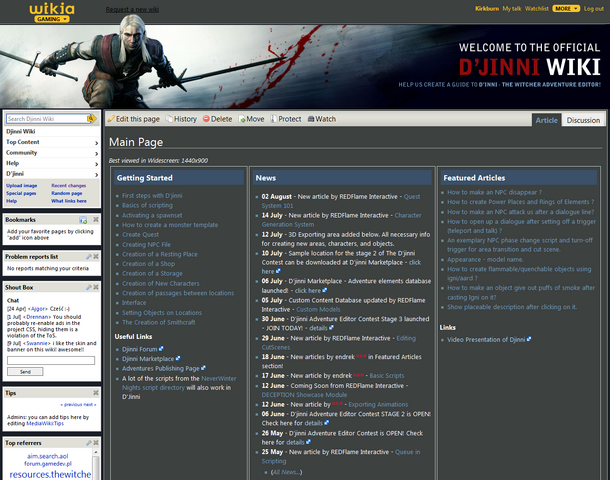Select the Article tab

pyautogui.click(x=547, y=120)
